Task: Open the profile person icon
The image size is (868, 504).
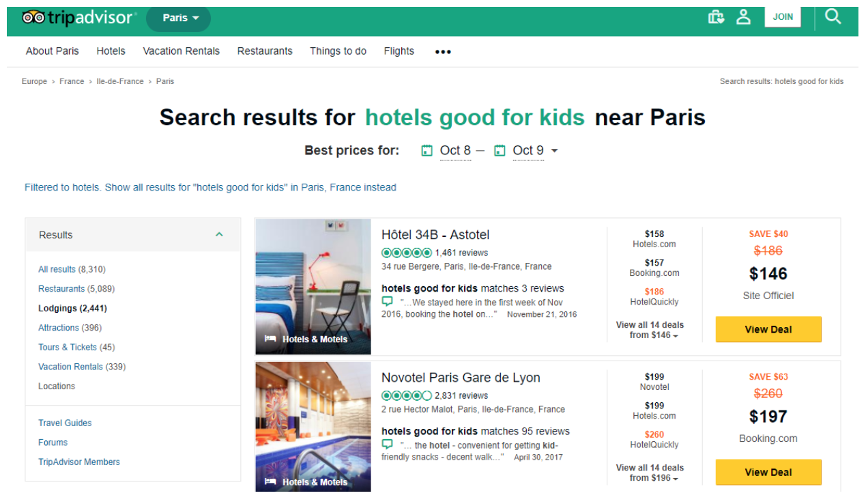Action: (x=743, y=17)
